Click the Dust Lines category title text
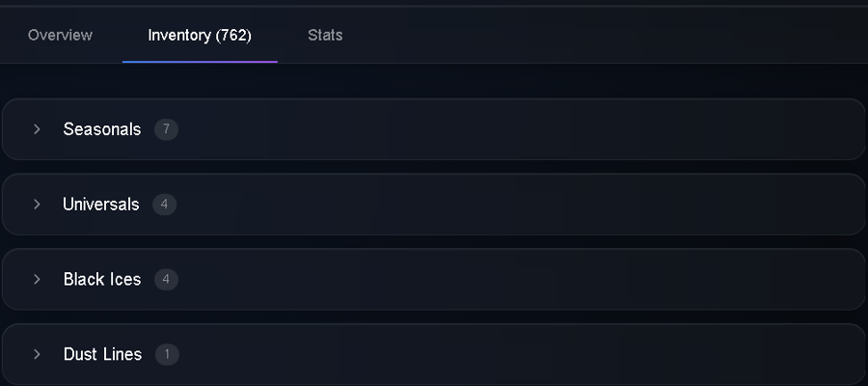868x386 pixels. pos(102,354)
